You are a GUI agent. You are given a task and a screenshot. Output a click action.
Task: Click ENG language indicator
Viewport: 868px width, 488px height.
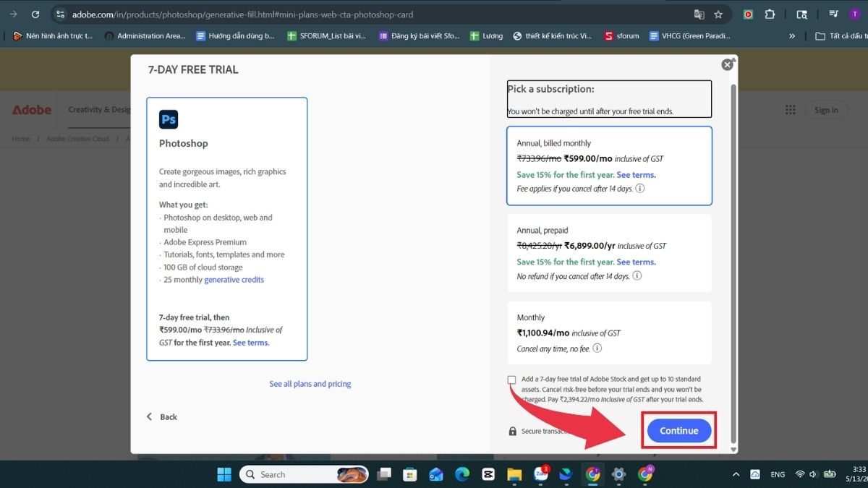coord(778,475)
